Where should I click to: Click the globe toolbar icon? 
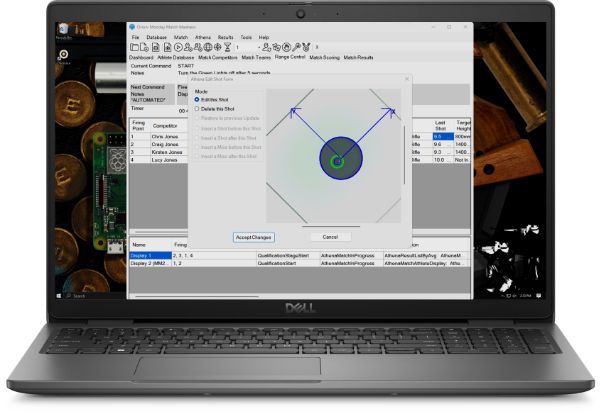tap(208, 47)
